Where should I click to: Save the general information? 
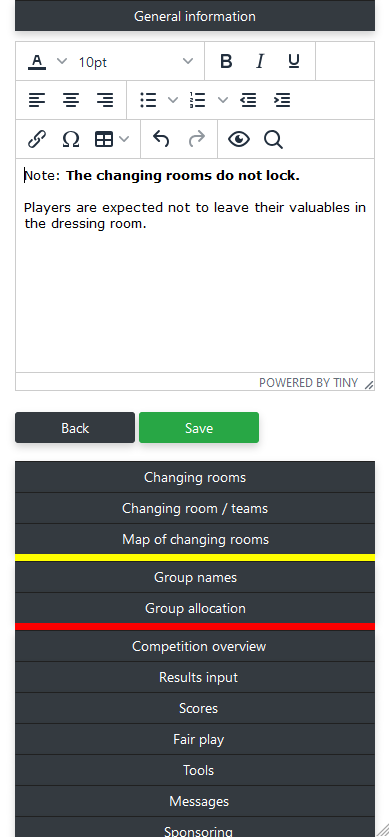(x=199, y=428)
